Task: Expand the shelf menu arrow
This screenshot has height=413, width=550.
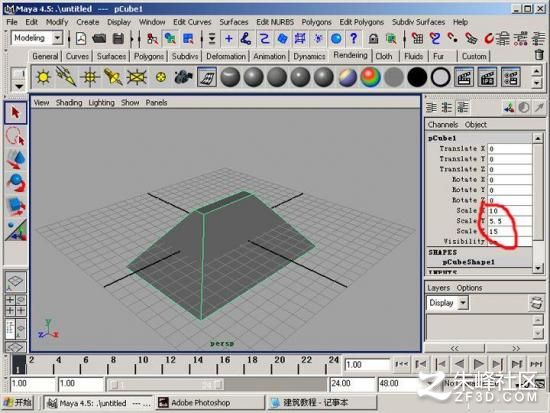Action: [x=19, y=86]
